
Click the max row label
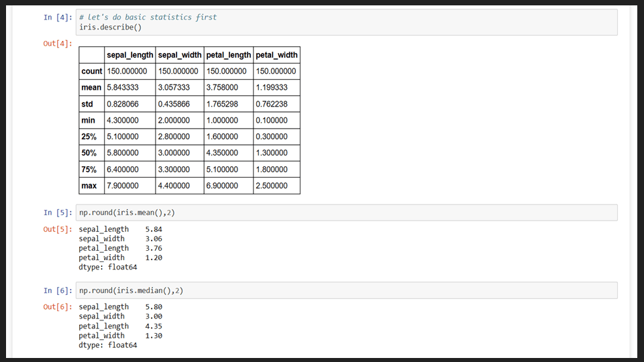[89, 186]
